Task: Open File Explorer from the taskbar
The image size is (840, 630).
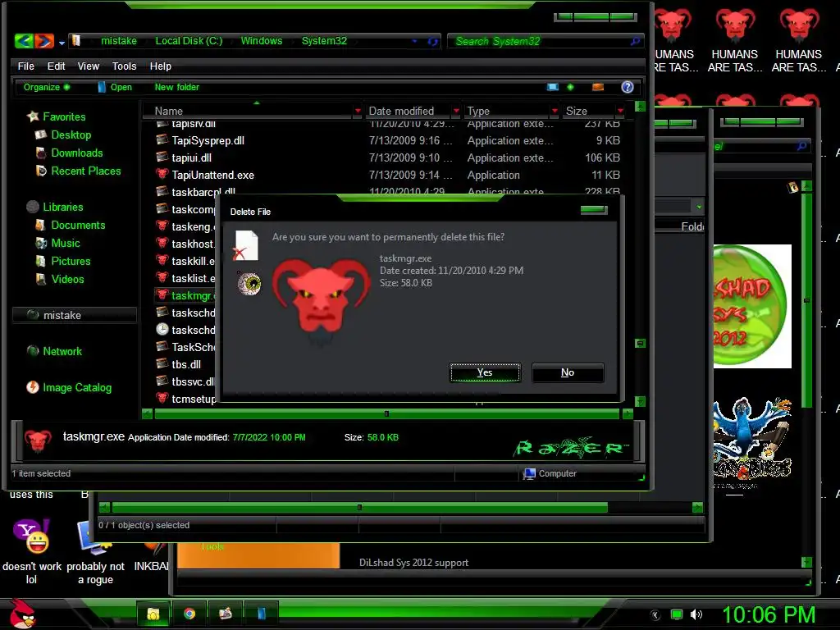Action: coord(153,614)
